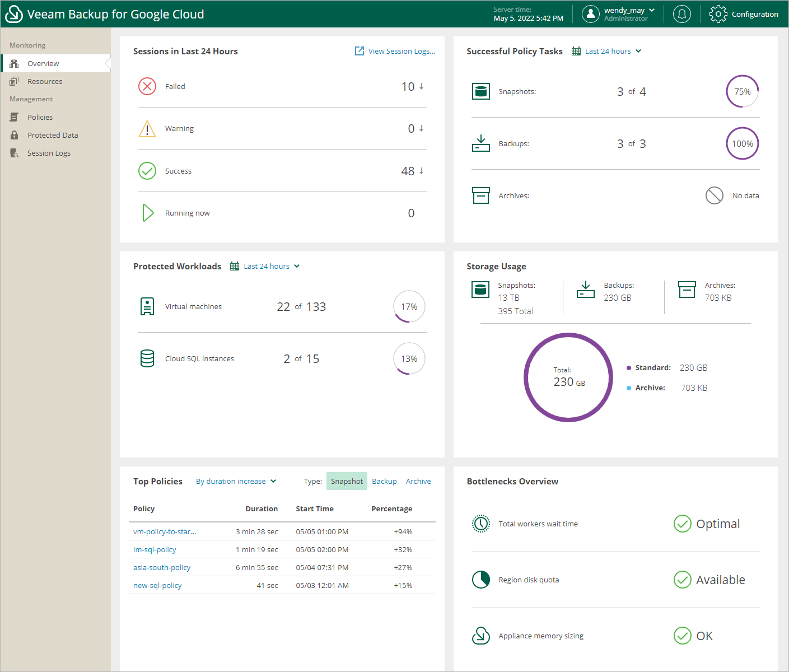Click the Success sessions count 48
The width and height of the screenshot is (789, 672).
pyautogui.click(x=408, y=171)
